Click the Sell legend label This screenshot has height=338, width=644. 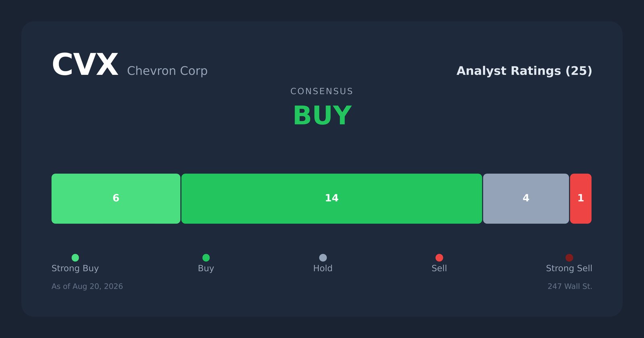(x=439, y=268)
